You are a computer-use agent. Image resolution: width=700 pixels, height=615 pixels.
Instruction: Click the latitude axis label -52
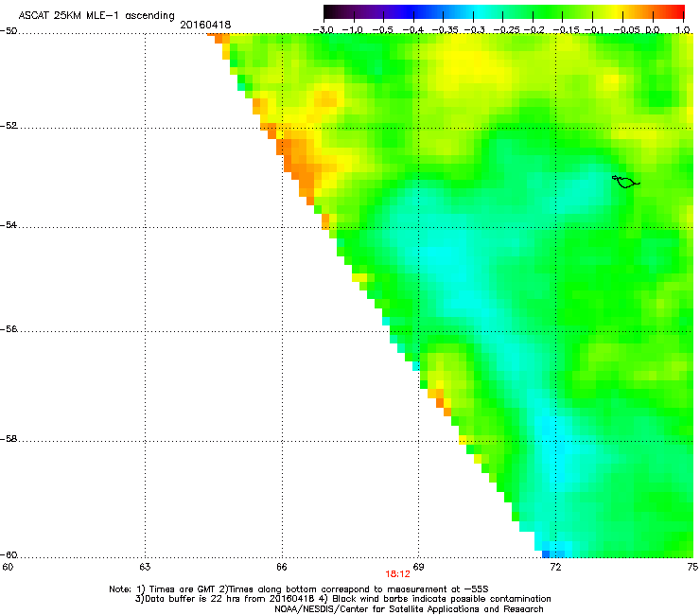pyautogui.click(x=9, y=126)
